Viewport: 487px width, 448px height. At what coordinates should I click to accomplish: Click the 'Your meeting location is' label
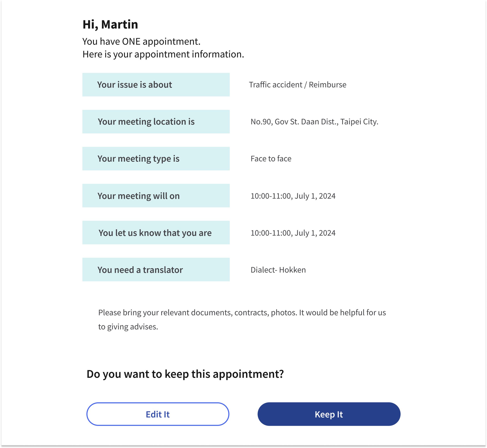coord(156,122)
